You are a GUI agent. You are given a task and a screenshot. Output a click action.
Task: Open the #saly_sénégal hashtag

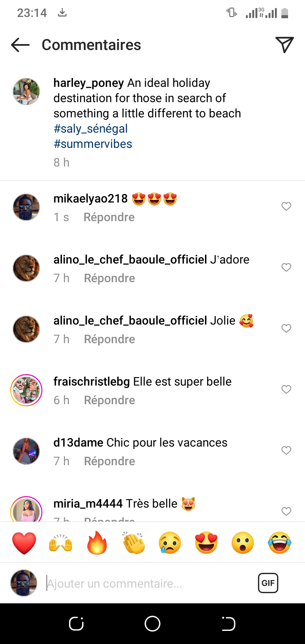[91, 129]
